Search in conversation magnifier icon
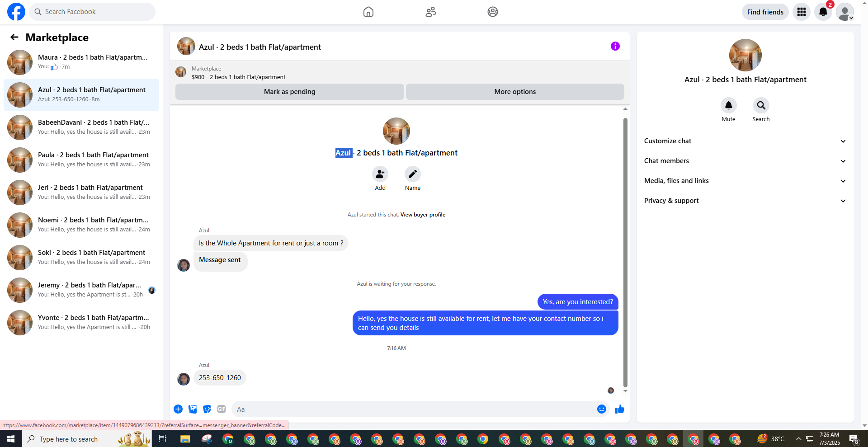Screen dimensions: 868x447 761,105
